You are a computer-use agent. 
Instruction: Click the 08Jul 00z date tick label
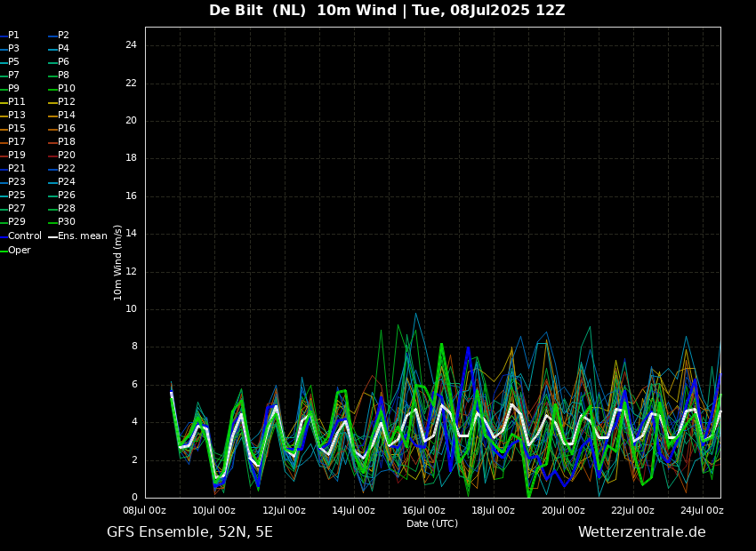pyautogui.click(x=144, y=510)
